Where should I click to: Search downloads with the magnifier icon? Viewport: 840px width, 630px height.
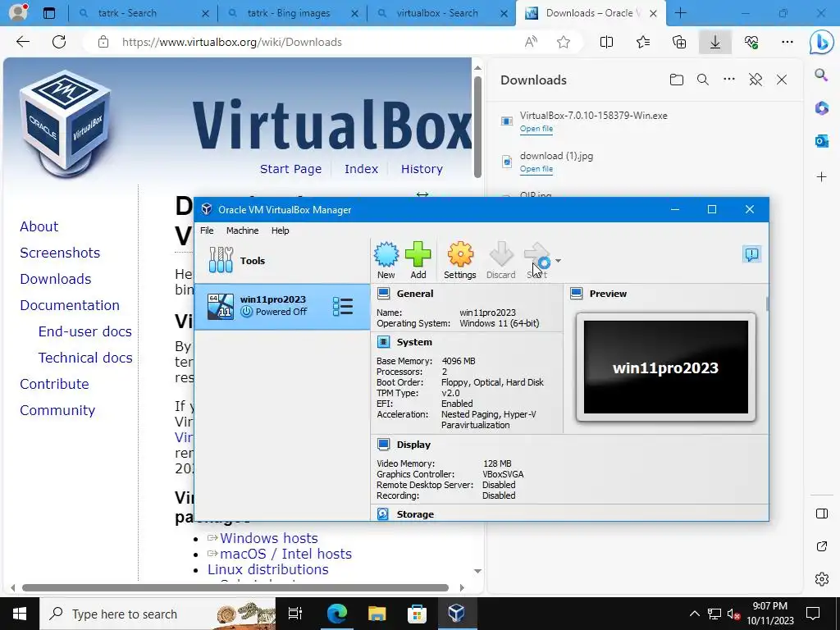[x=703, y=80]
